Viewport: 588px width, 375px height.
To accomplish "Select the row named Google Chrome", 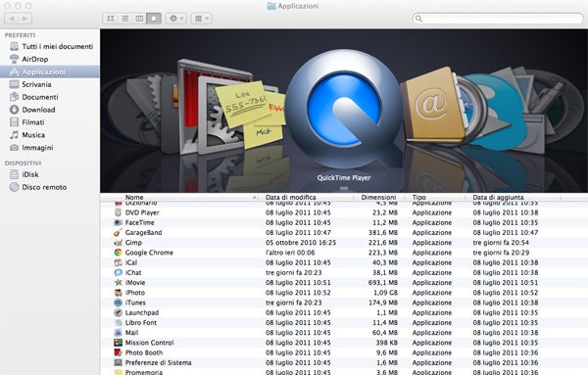I will [344, 253].
